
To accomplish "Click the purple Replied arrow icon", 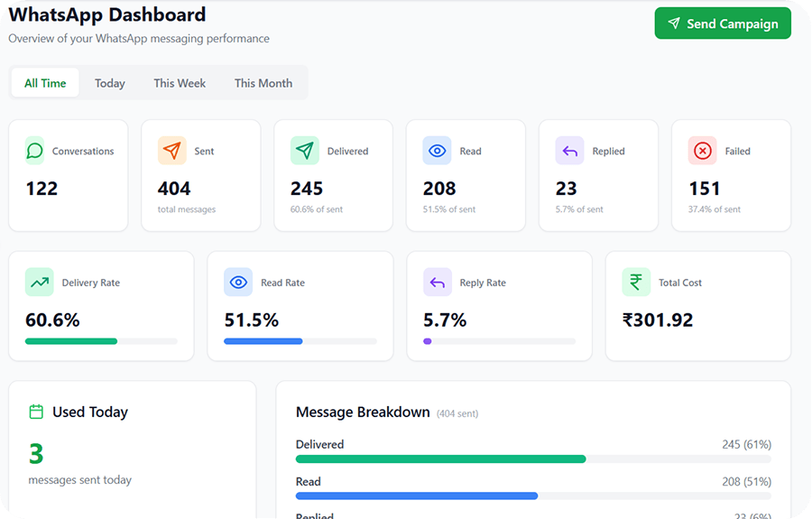I will coord(569,151).
